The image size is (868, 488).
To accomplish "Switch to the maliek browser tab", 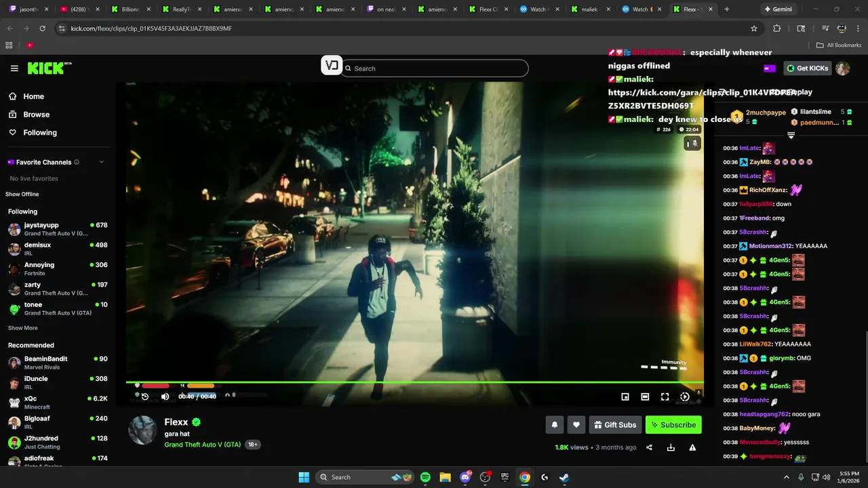I will coord(591,9).
